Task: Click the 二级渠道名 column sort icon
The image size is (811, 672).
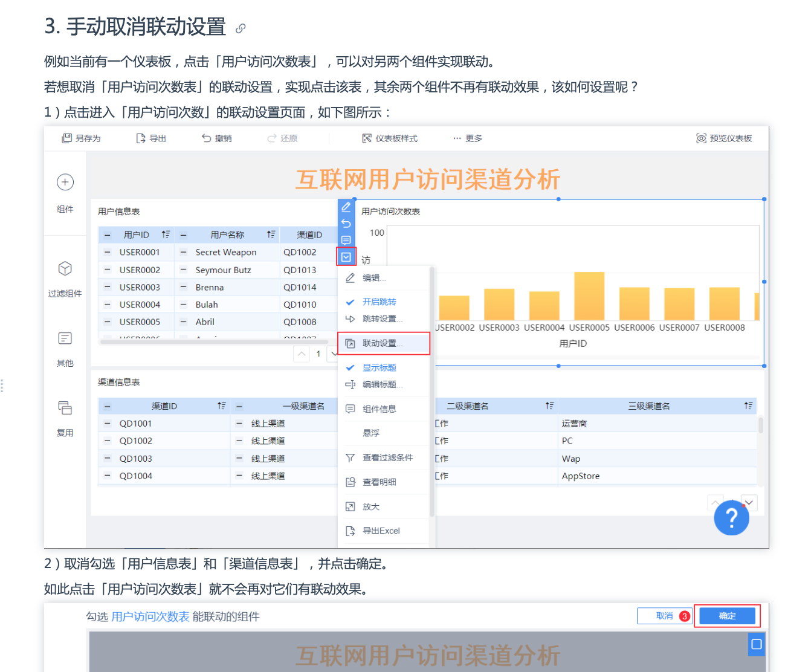Action: click(549, 406)
